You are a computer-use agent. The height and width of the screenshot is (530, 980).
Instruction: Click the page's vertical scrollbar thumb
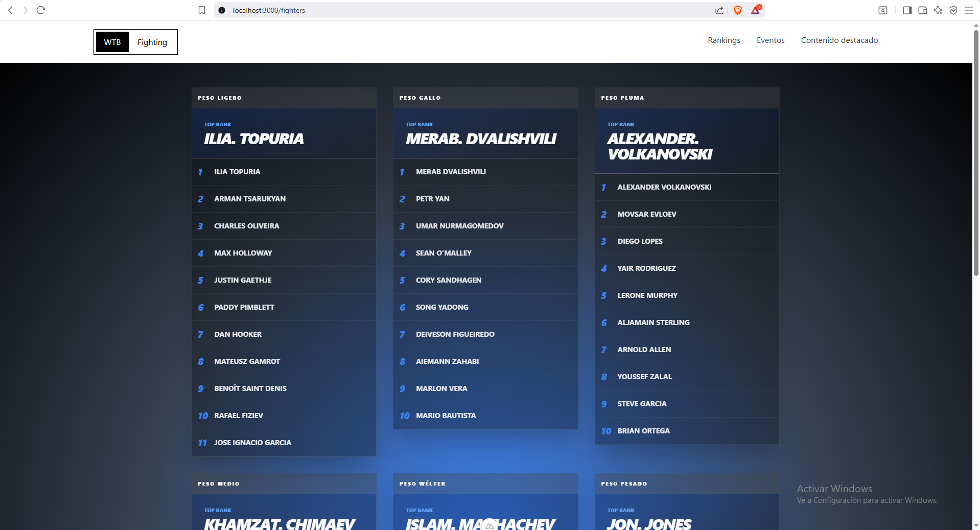click(x=975, y=153)
